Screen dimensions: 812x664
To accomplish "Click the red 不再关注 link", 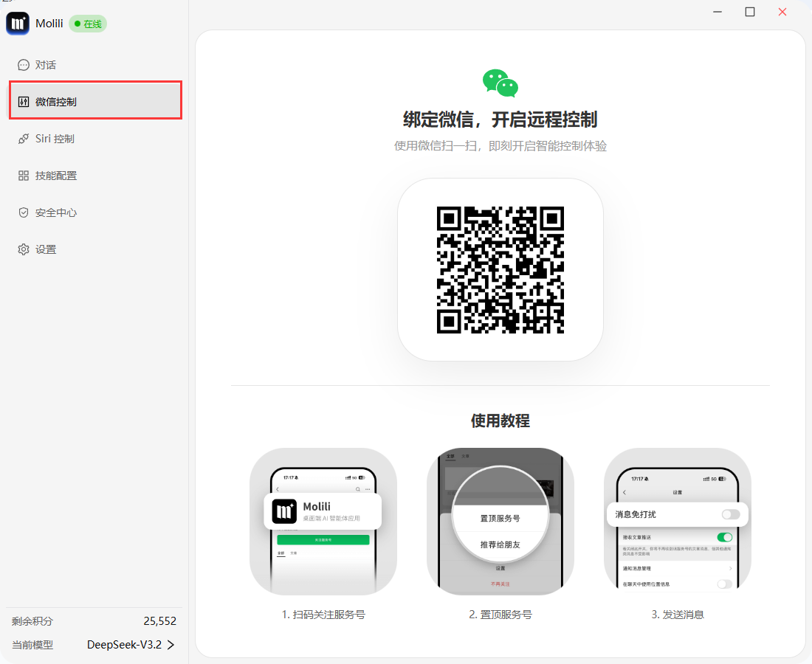I will (x=500, y=582).
